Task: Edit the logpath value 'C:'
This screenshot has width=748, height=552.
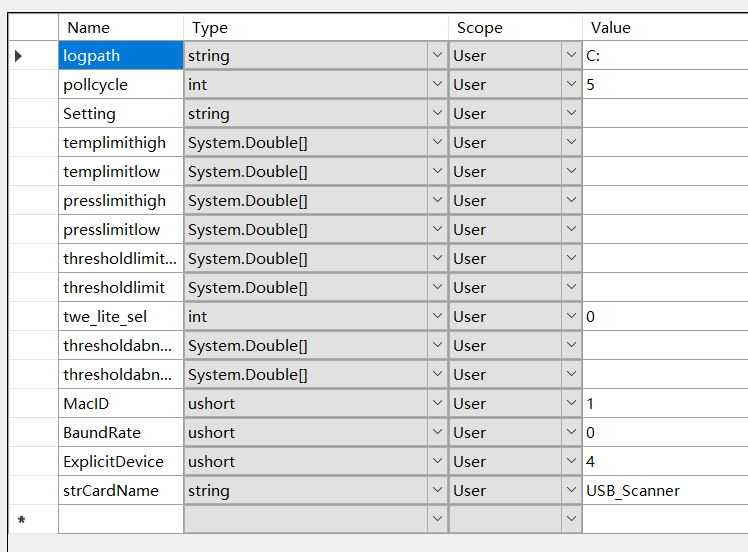Action: 665,56
